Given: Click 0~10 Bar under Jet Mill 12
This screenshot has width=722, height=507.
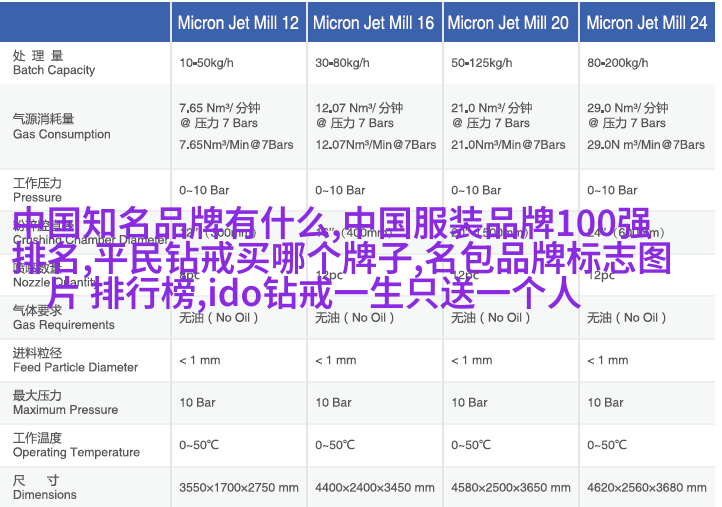Looking at the screenshot, I should [204, 190].
